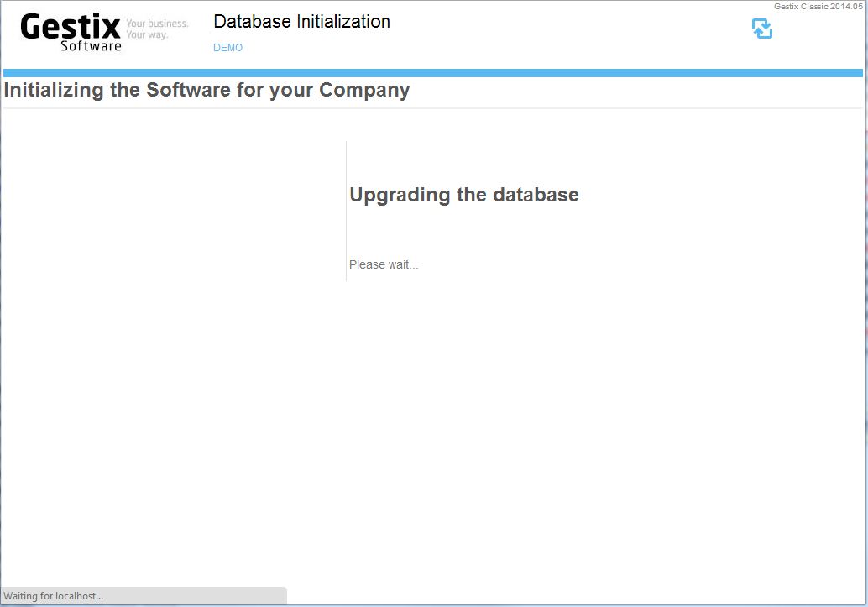868x607 pixels.
Task: Click the "Initializing the Software for your Company" heading
Action: (x=207, y=90)
